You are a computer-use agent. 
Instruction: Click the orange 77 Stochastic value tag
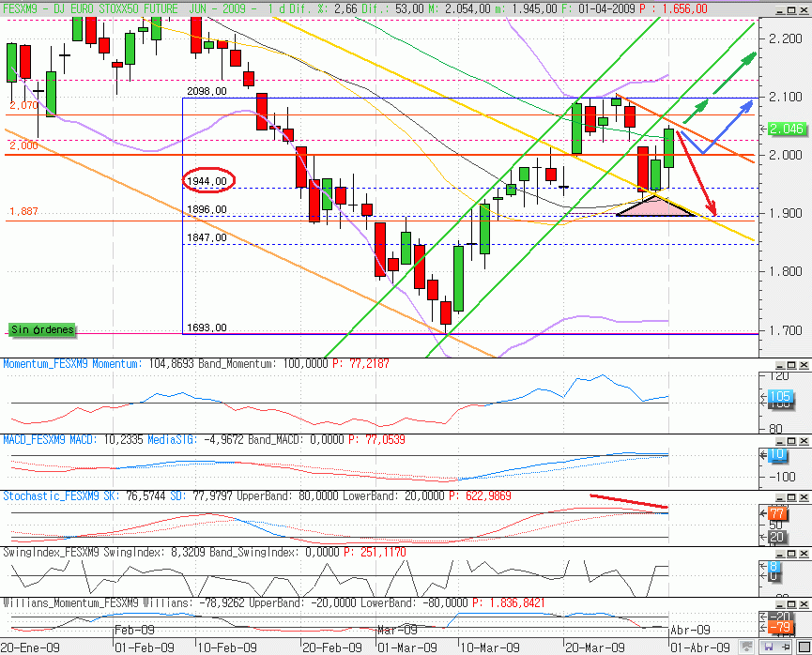point(776,513)
